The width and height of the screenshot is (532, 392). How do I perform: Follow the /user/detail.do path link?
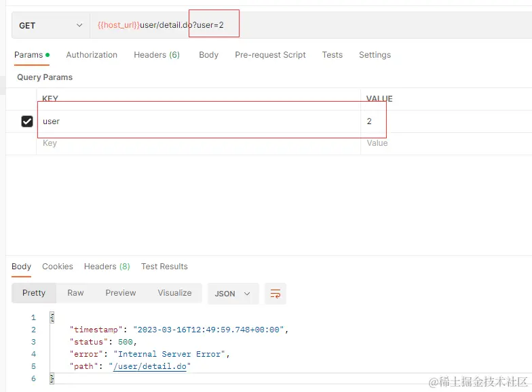[150, 366]
